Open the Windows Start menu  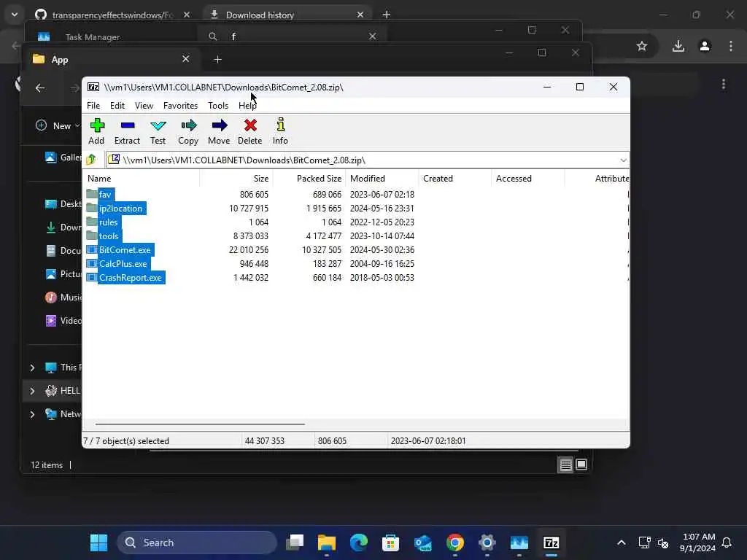coord(99,542)
